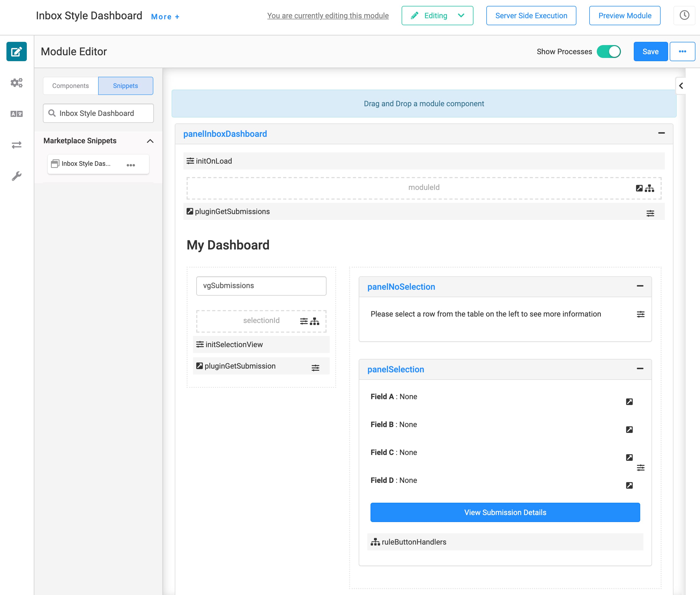The width and height of the screenshot is (700, 595).
Task: Click the search magnifier icon
Action: [52, 113]
